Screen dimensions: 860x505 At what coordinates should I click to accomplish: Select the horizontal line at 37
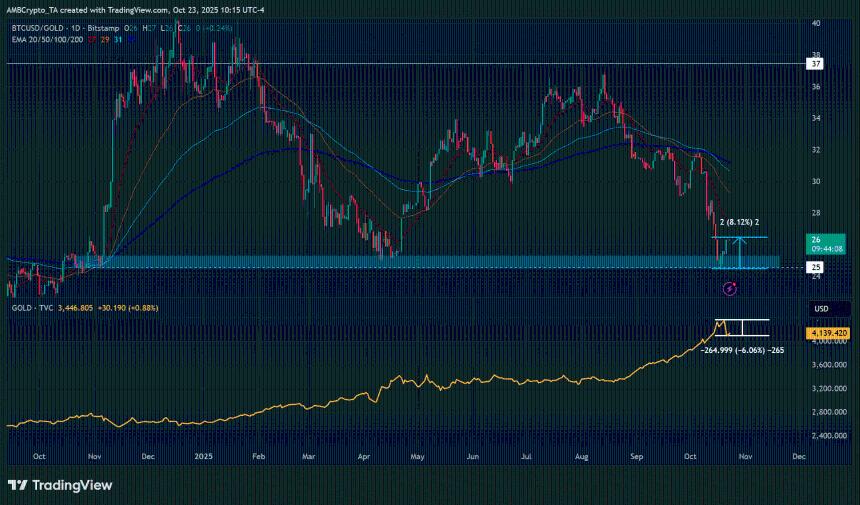coord(400,63)
